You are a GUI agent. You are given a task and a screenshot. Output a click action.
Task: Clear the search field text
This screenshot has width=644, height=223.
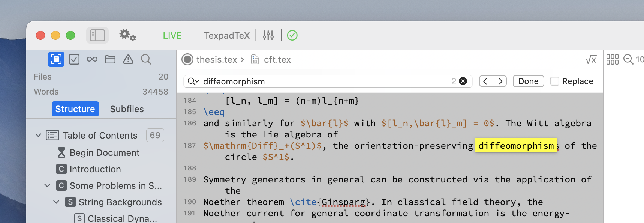(463, 81)
